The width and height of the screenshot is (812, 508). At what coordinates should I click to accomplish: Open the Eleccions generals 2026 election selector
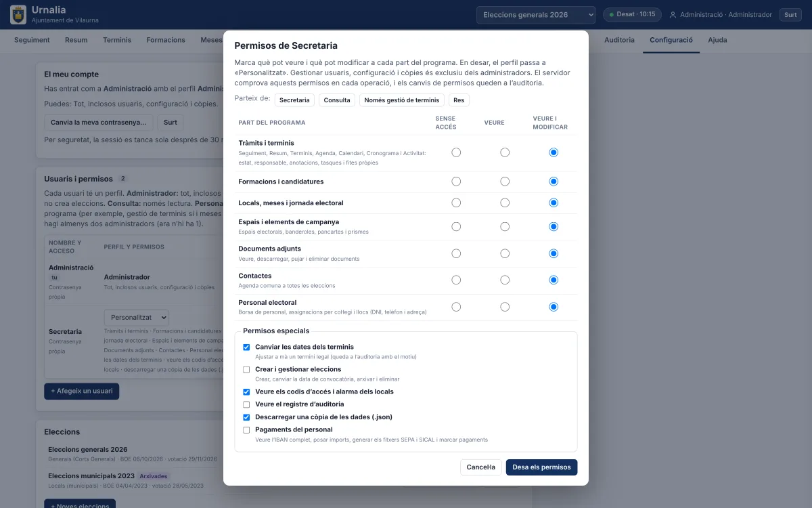click(536, 15)
